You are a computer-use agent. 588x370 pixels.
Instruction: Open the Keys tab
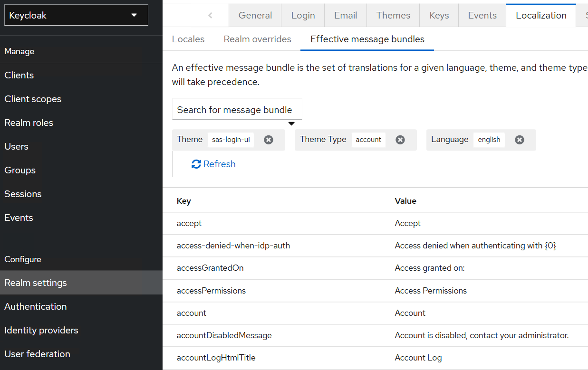click(439, 15)
